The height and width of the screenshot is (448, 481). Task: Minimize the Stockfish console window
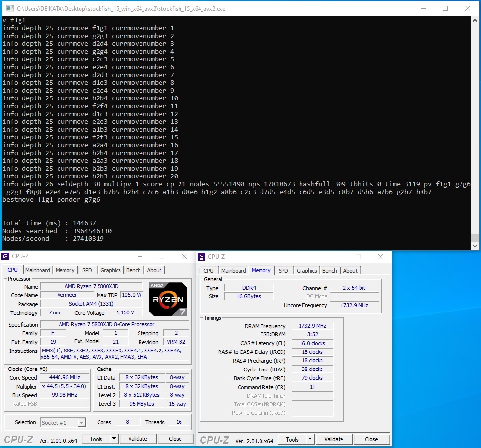pos(423,9)
